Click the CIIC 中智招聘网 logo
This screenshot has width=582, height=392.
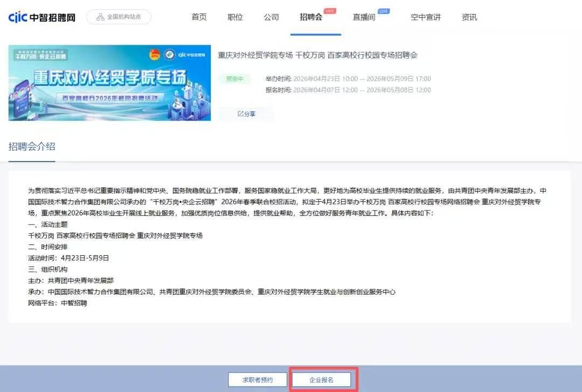[x=42, y=17]
